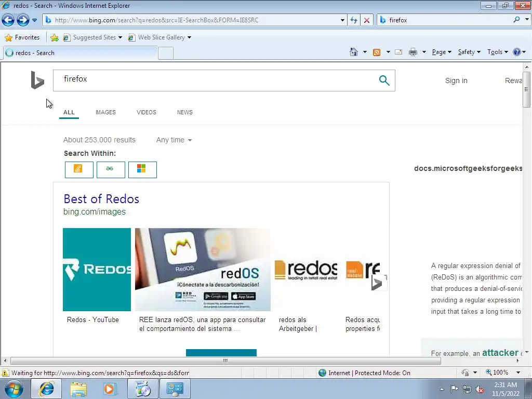Viewport: 532px width, 399px height.
Task: Switch to the IMAGES tab
Action: (105, 112)
